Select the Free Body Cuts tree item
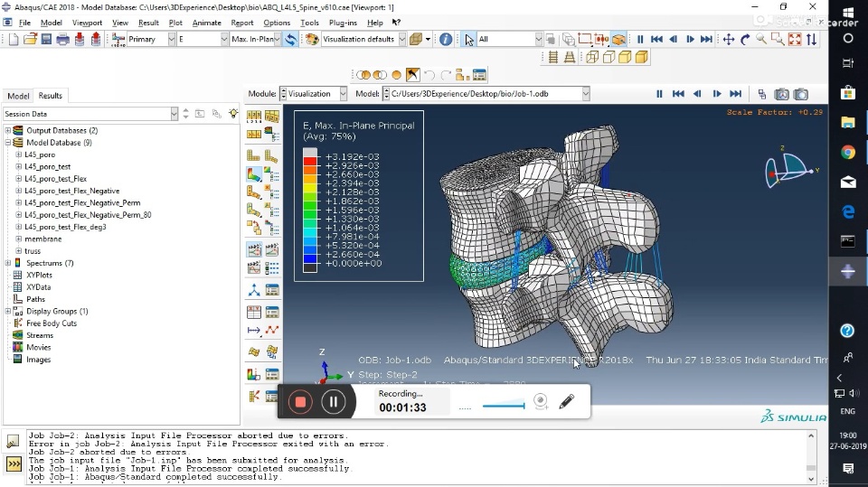Image resolution: width=868 pixels, height=487 pixels. pyautogui.click(x=52, y=323)
